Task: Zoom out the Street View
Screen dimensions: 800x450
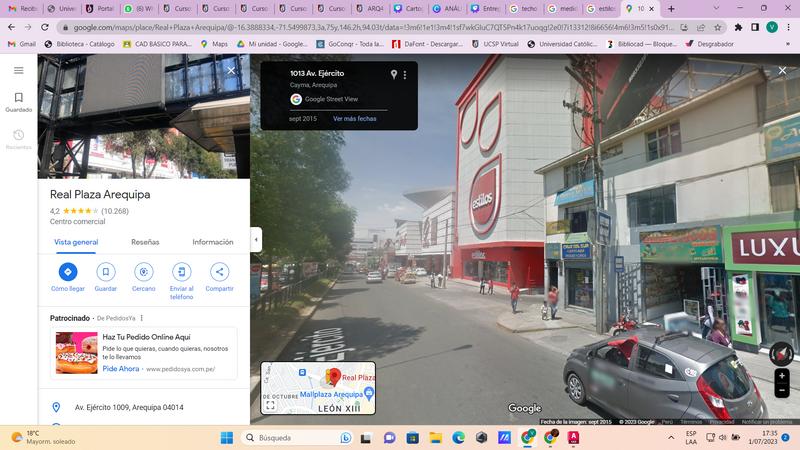Action: click(x=782, y=390)
